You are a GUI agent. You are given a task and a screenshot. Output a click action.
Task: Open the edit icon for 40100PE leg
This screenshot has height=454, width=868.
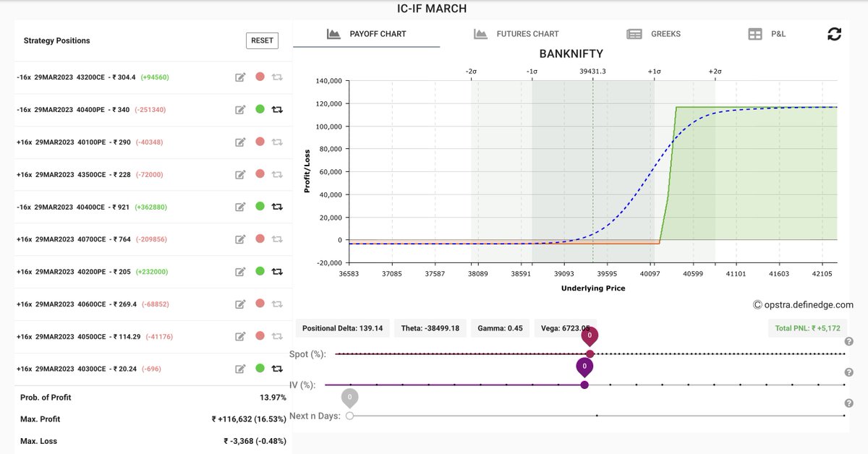[x=240, y=142]
